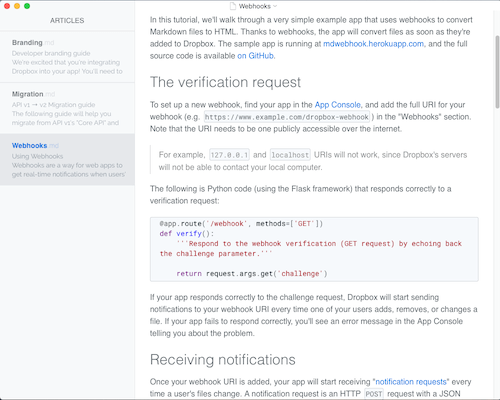The image size is (500, 400).
Task: Click the vertical scrollbar thumb
Action: 497,72
